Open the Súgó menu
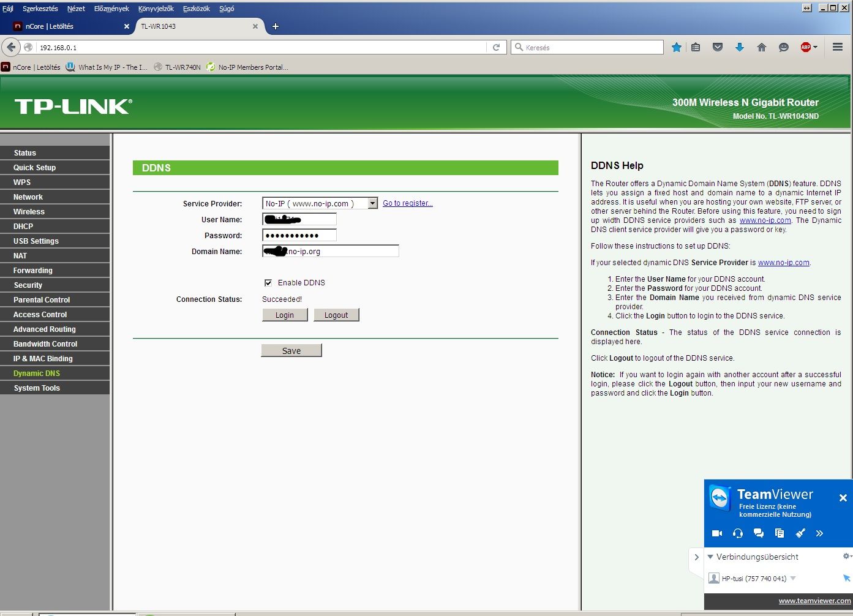This screenshot has width=853, height=616. point(227,9)
